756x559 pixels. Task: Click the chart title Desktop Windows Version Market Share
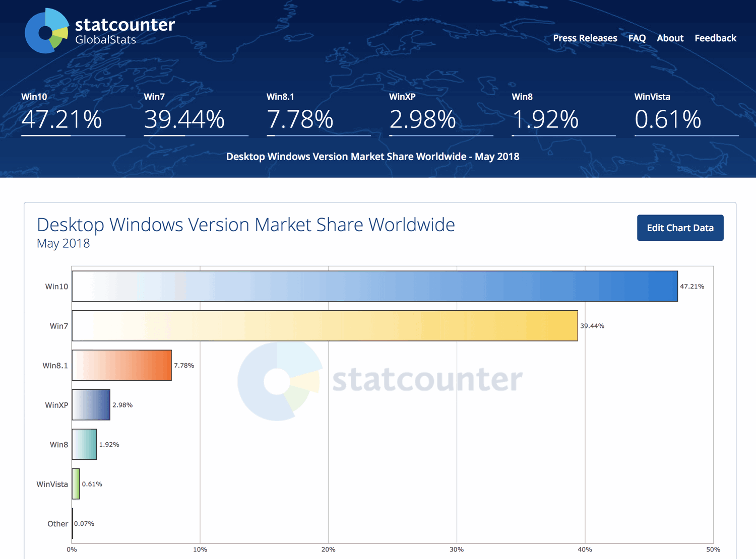(x=245, y=225)
